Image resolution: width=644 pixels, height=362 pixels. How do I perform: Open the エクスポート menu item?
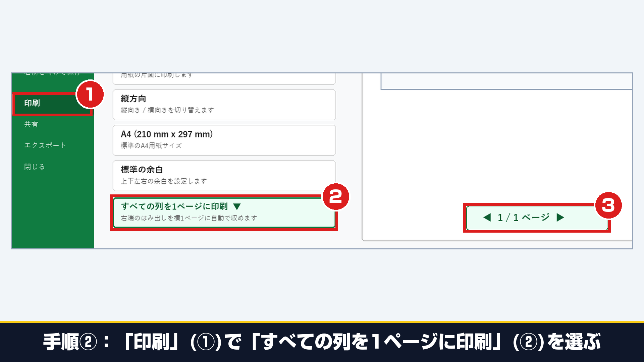click(45, 145)
